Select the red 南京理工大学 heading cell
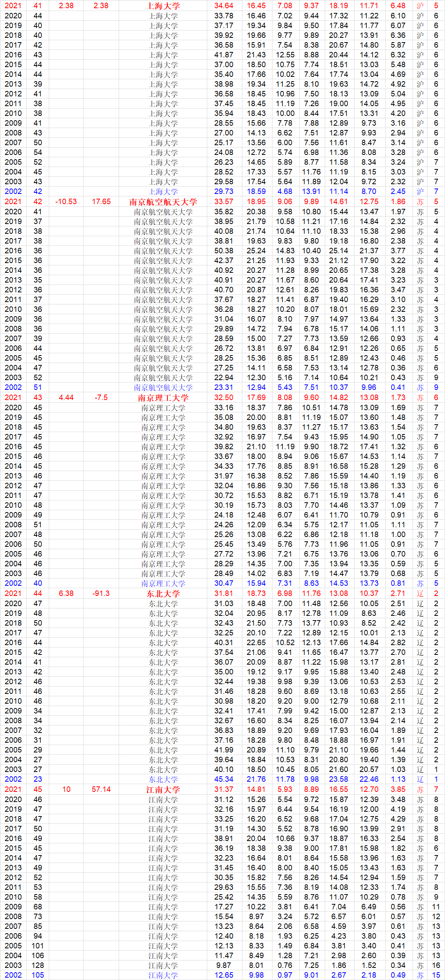This screenshot has height=980, width=445. pyautogui.click(x=163, y=398)
